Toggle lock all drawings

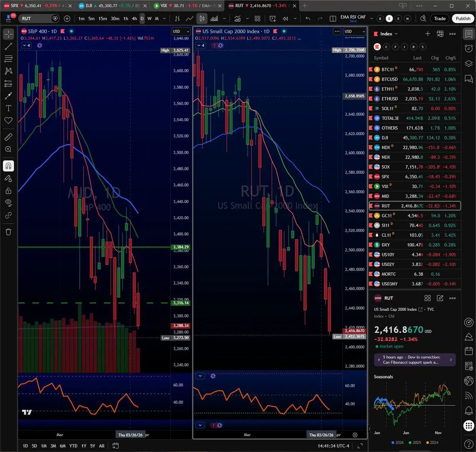8,190
